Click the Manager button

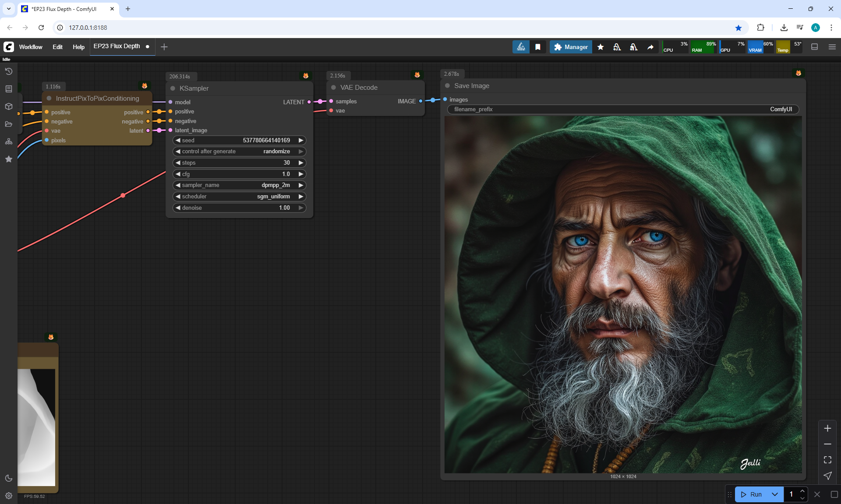point(571,47)
